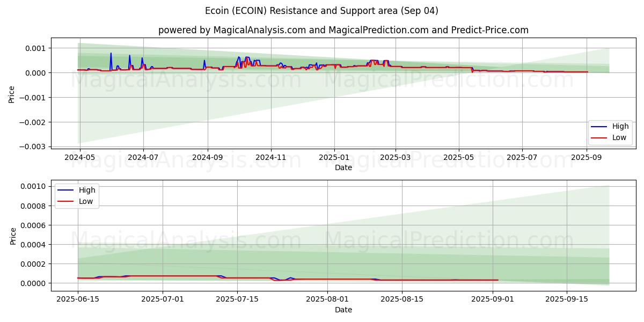Pick the '2025-07-01' date tick label

163,300
